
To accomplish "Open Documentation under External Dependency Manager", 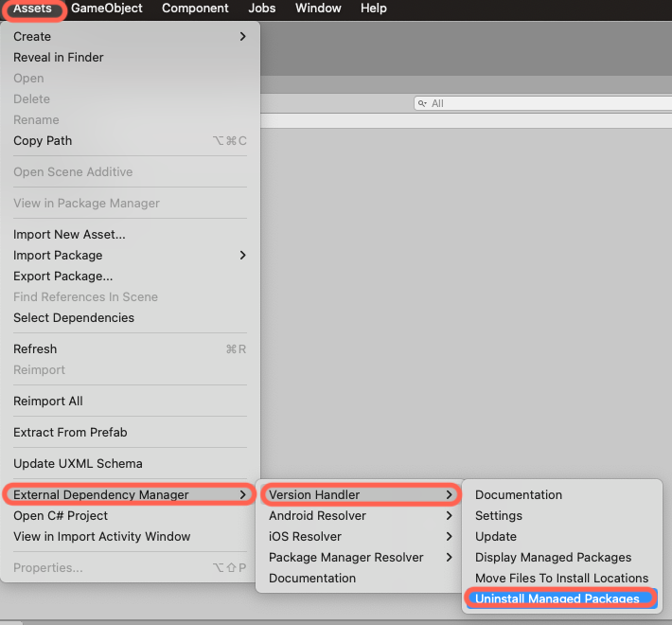I will (361, 579).
